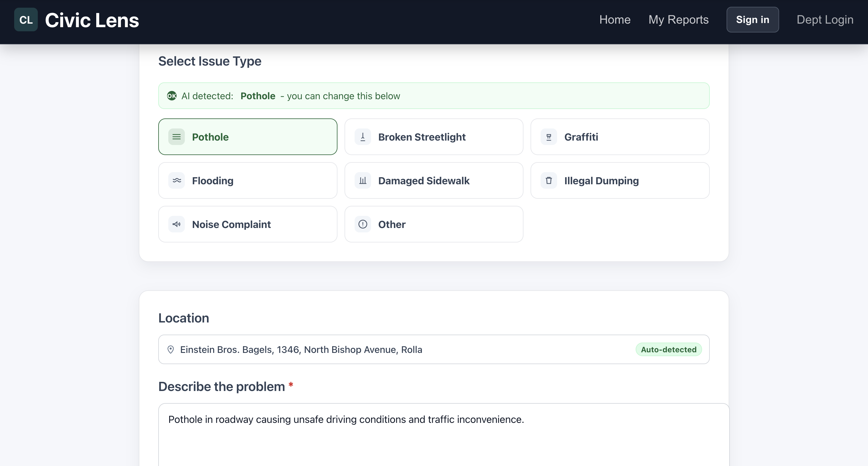Click the CL logo icon
The width and height of the screenshot is (868, 466).
(26, 20)
